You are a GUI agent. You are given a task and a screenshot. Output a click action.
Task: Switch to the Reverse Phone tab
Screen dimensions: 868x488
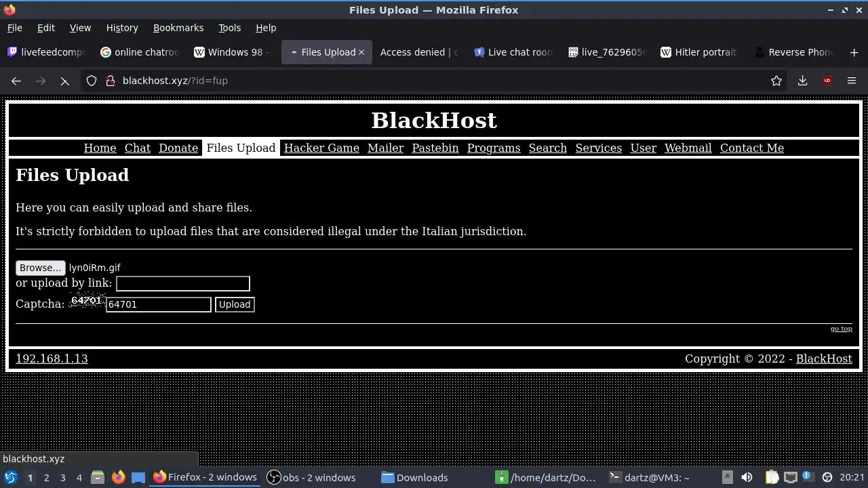(x=793, y=52)
